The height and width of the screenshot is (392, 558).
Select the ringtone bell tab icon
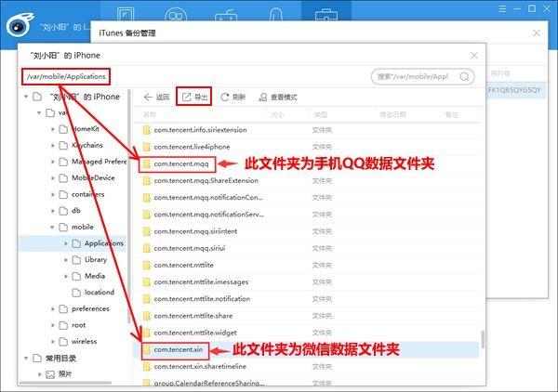(276, 14)
